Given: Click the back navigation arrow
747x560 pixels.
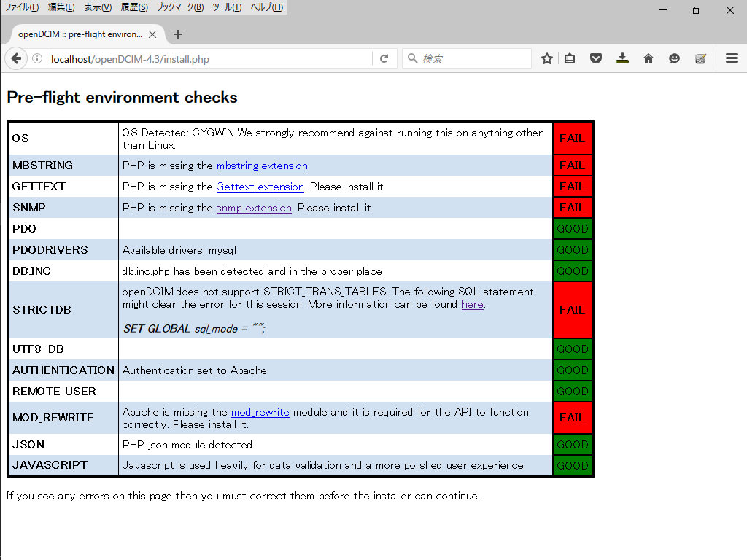Looking at the screenshot, I should click(x=15, y=58).
